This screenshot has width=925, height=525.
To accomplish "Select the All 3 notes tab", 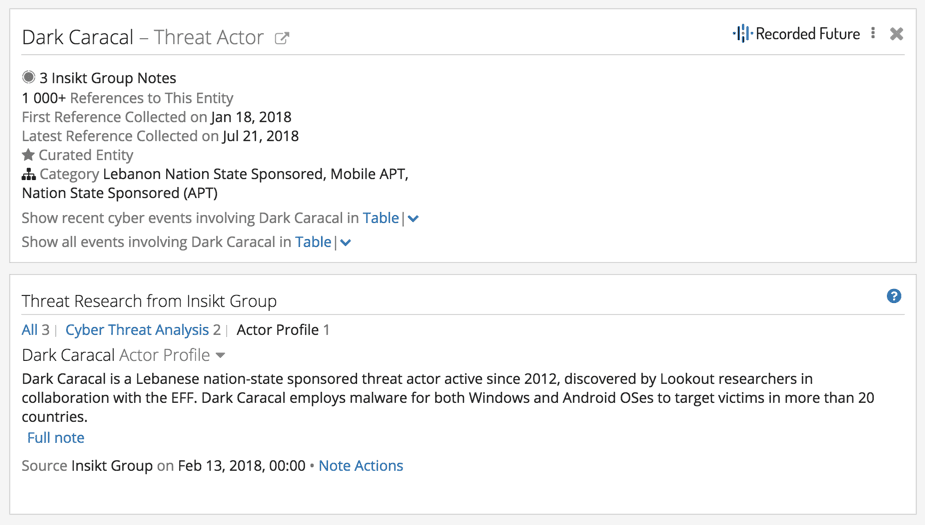I will (35, 330).
